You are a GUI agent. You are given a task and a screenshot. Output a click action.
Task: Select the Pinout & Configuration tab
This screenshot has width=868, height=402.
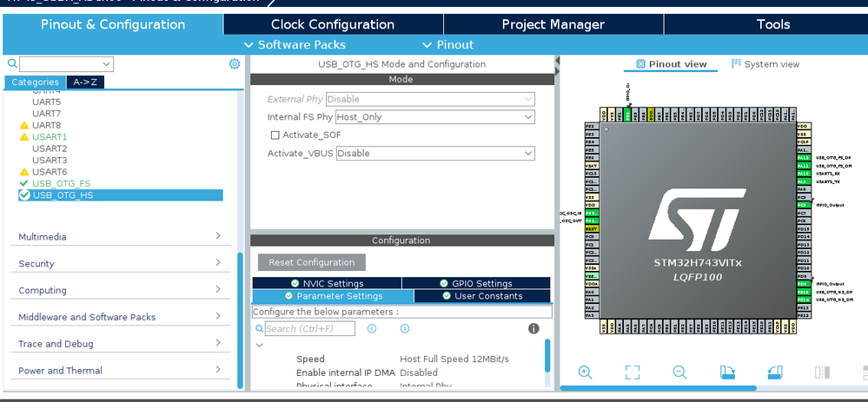click(113, 24)
